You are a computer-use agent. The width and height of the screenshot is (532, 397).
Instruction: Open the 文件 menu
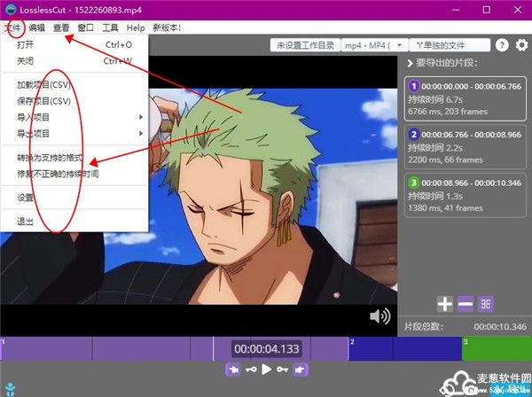coord(13,27)
